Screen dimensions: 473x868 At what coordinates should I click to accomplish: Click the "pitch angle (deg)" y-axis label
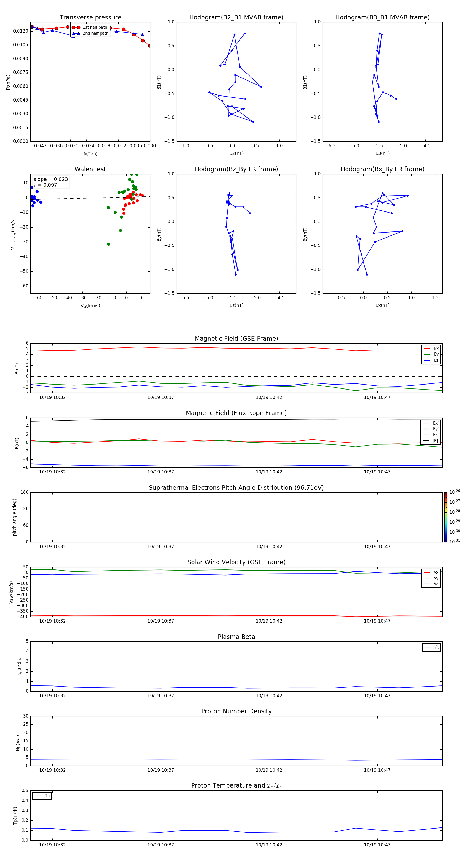[x=15, y=517]
